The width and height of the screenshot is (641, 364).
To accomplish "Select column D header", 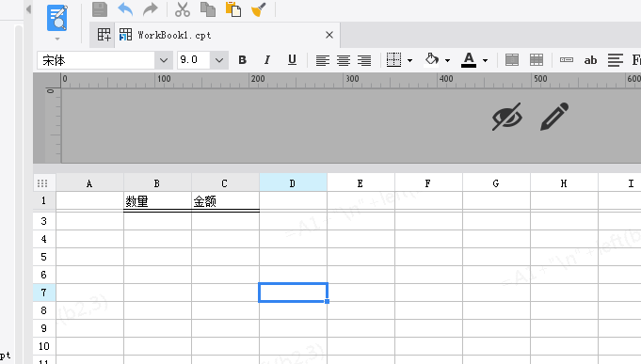I will [293, 182].
